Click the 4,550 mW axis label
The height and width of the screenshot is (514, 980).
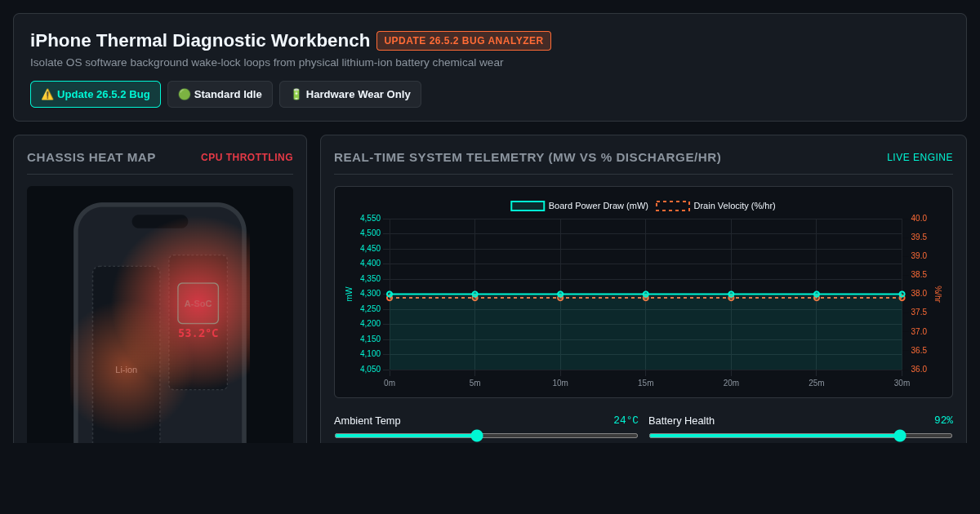pos(370,219)
